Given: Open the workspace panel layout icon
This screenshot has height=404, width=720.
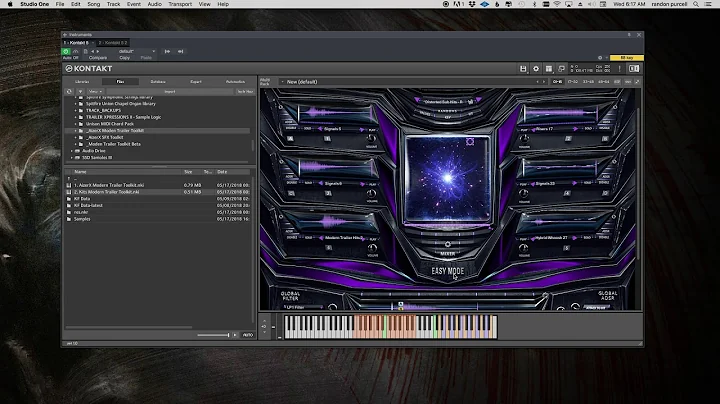Looking at the screenshot, I should [549, 69].
